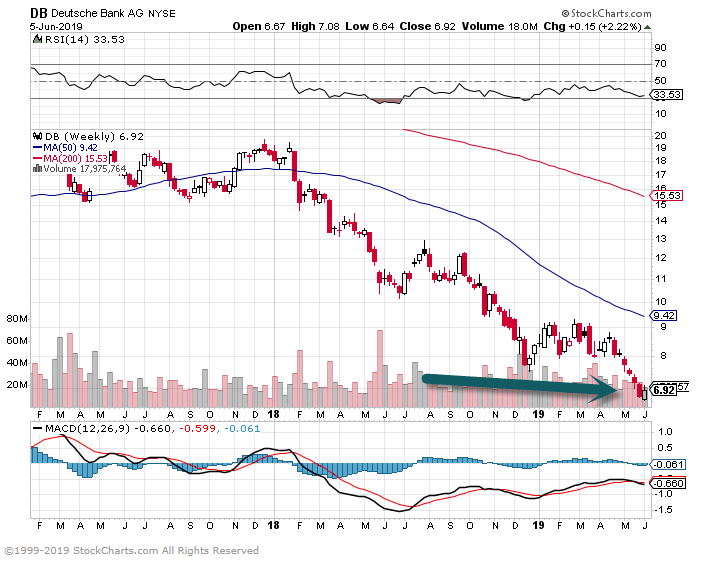Click the 33.53 RSI value tag
This screenshot has height=582, width=713.
pyautogui.click(x=667, y=95)
